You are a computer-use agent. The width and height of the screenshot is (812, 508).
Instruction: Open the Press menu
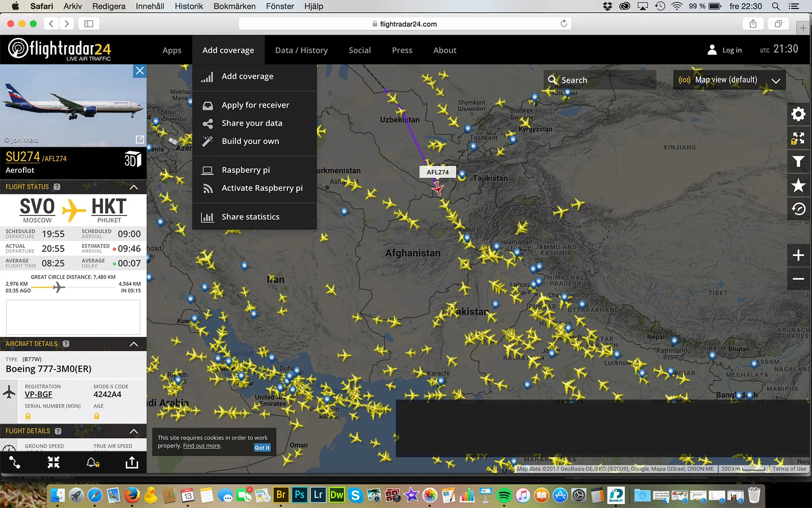pyautogui.click(x=402, y=50)
